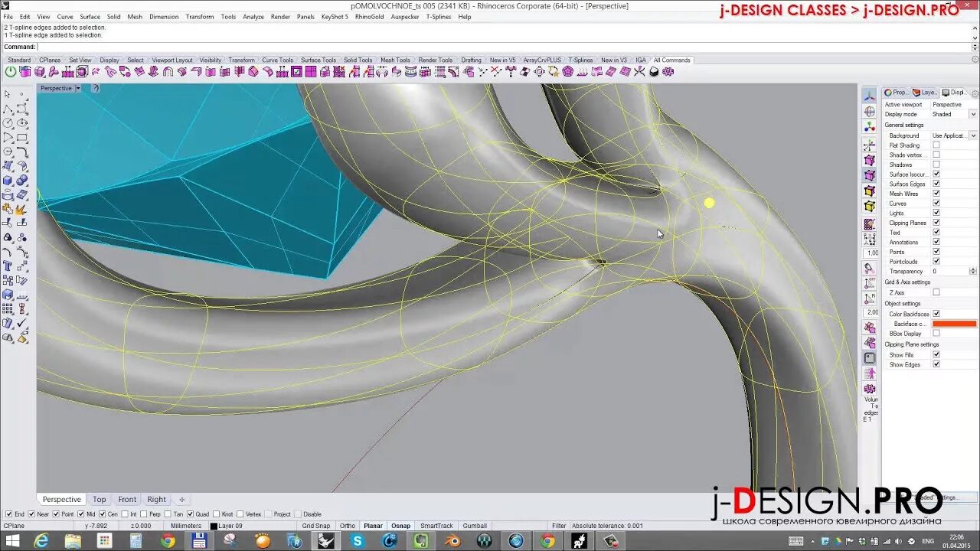
Task: Open Blender from the taskbar
Action: click(x=452, y=541)
